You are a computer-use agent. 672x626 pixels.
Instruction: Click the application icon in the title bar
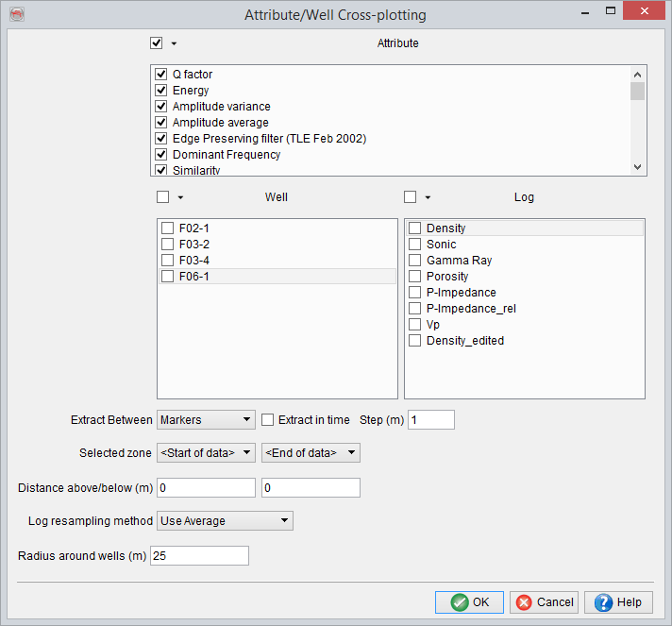(16, 14)
